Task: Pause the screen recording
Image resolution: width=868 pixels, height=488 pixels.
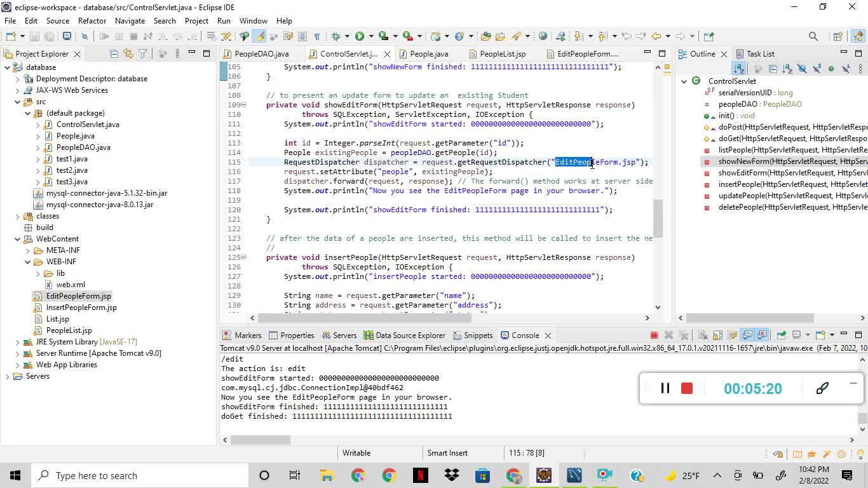Action: (x=665, y=388)
